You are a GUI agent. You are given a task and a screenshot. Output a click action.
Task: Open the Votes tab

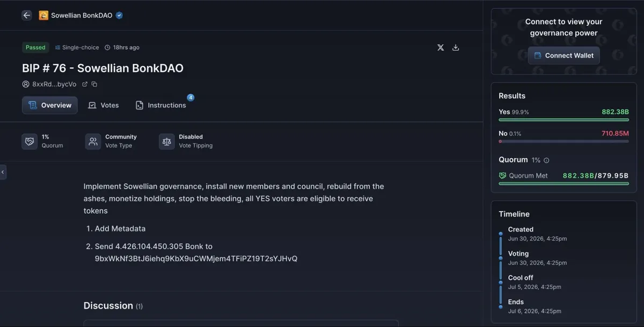(x=104, y=105)
